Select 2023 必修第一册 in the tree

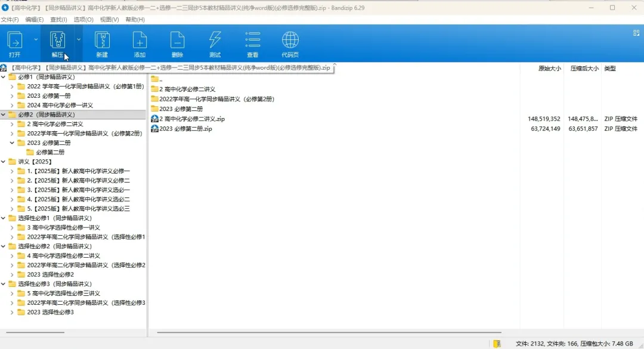coord(49,96)
